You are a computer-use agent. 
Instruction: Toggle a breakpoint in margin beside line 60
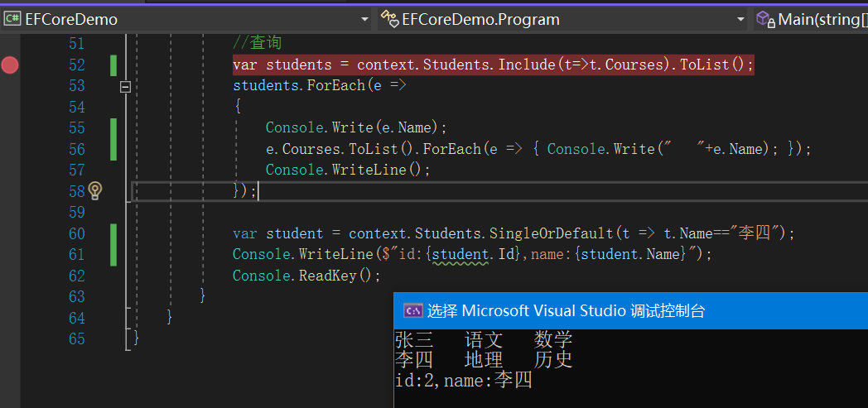pyautogui.click(x=10, y=233)
